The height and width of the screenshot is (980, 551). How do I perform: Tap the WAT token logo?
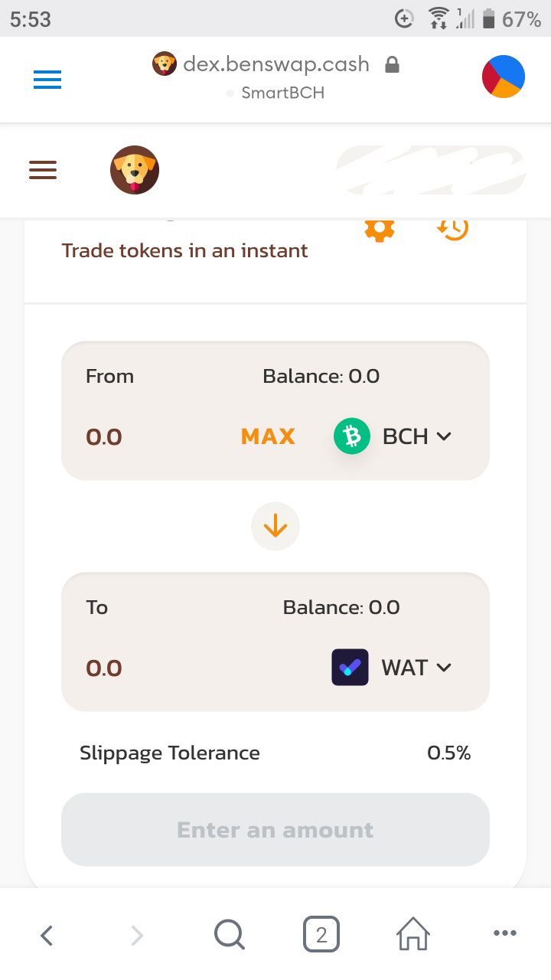tap(350, 668)
